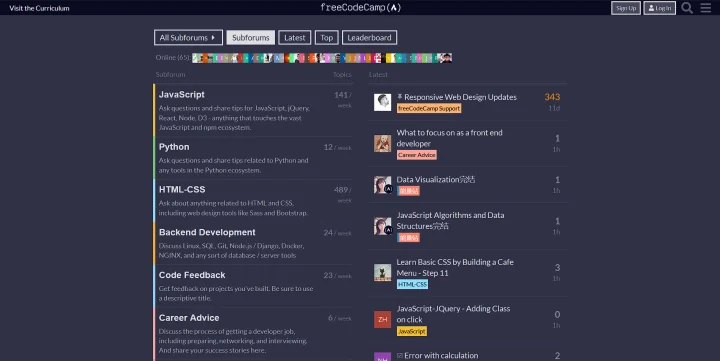Open JavaScript-JQuery Adding Class on click topic
Image resolution: width=720 pixels, height=361 pixels.
(x=453, y=314)
